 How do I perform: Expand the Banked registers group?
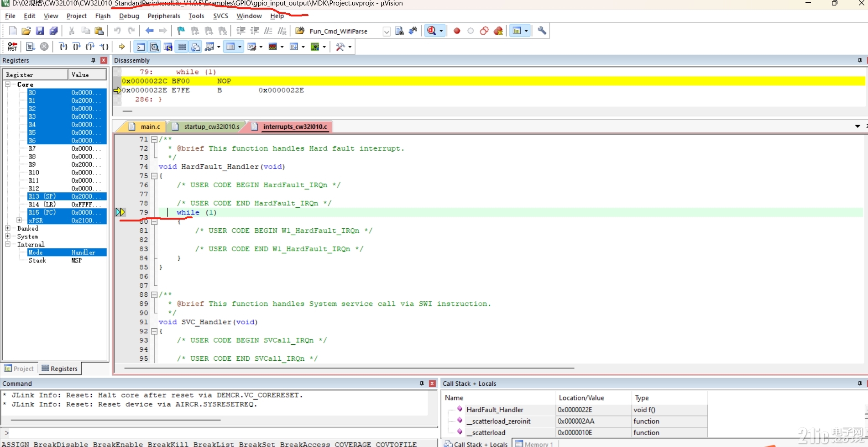tap(8, 228)
